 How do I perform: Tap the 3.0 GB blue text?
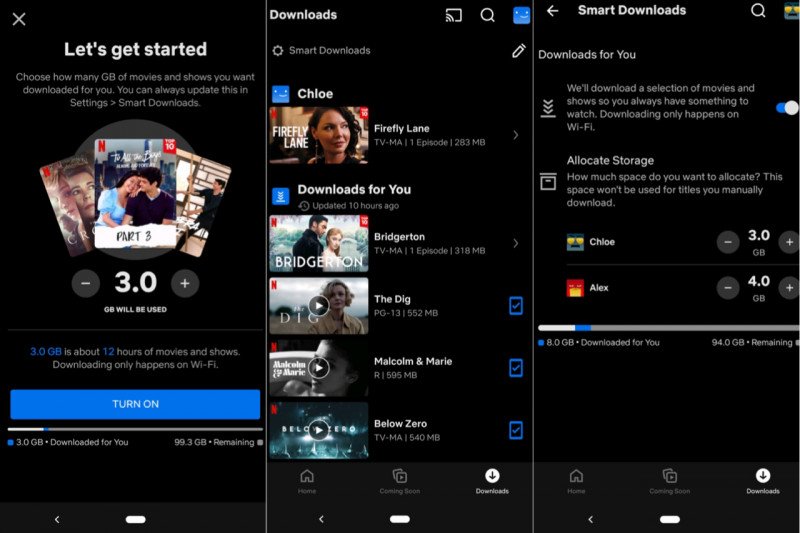coord(45,351)
